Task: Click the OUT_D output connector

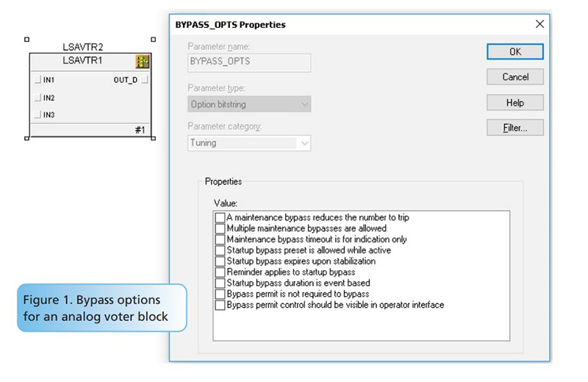Action: 145,79
